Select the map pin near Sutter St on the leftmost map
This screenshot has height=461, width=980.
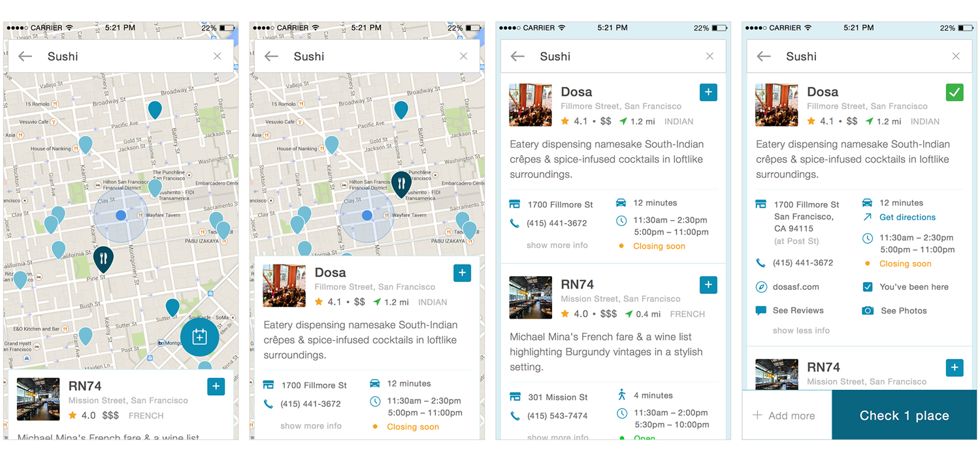coord(172,308)
